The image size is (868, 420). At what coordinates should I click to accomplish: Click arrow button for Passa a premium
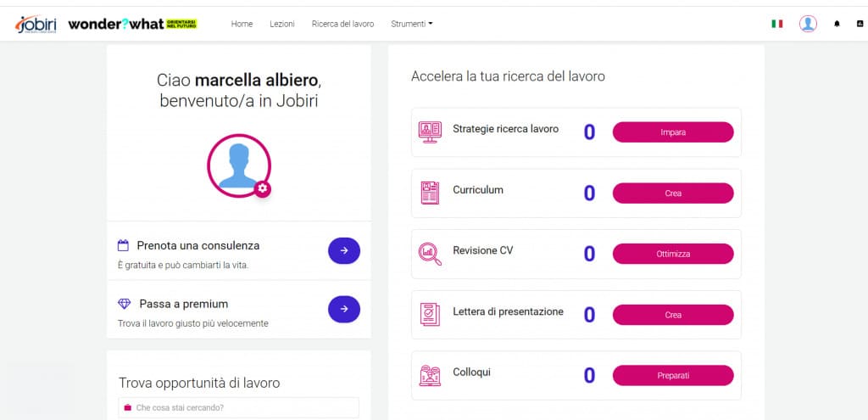click(344, 309)
